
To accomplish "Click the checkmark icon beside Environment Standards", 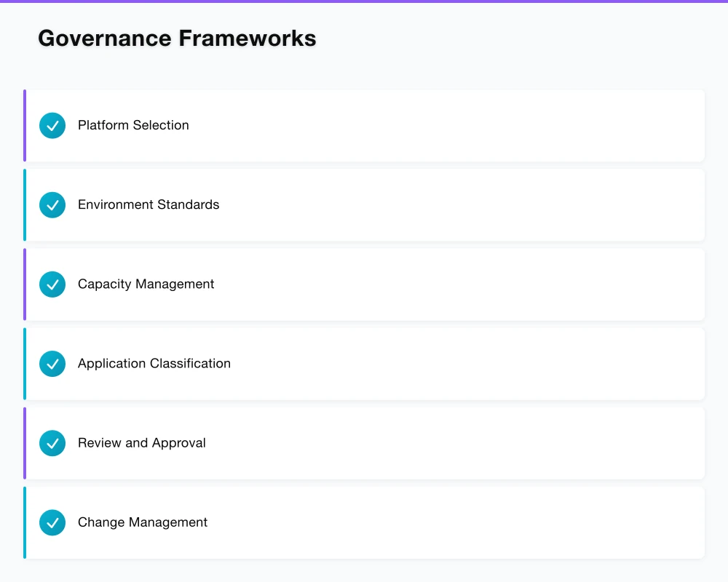I will (x=52, y=205).
